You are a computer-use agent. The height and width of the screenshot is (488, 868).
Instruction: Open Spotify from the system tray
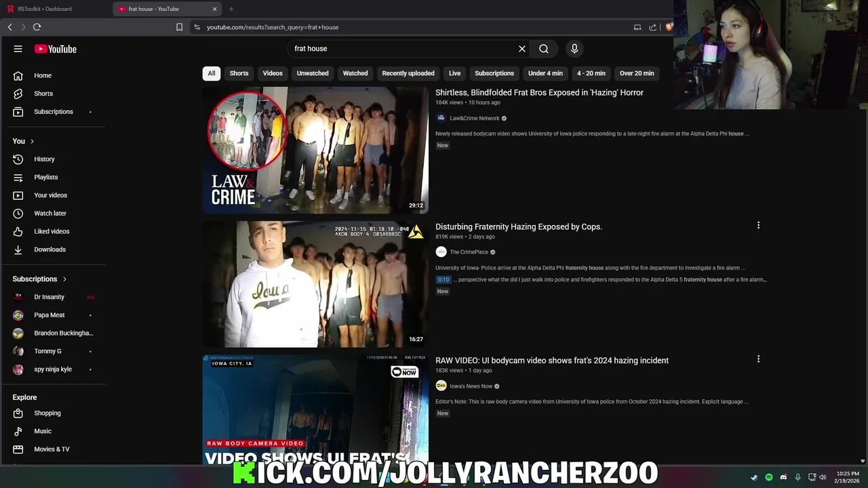[768, 477]
